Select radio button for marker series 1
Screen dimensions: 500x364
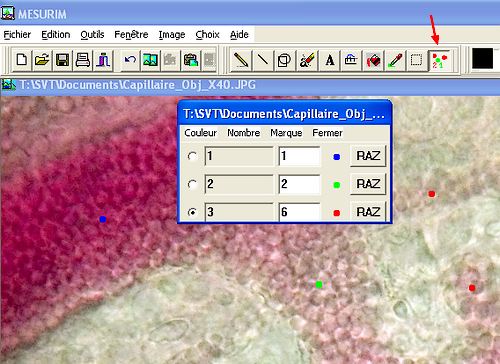coord(192,156)
